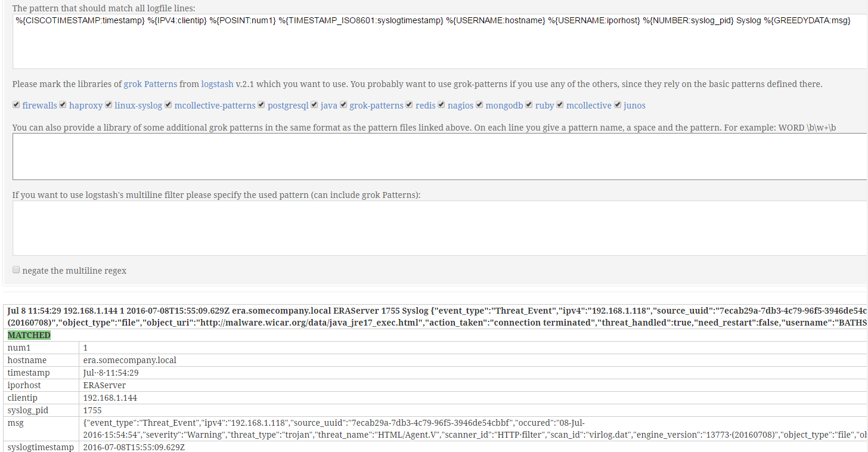Open the mcollective library link
Viewport: 868px width, 452px height.
[x=589, y=105]
